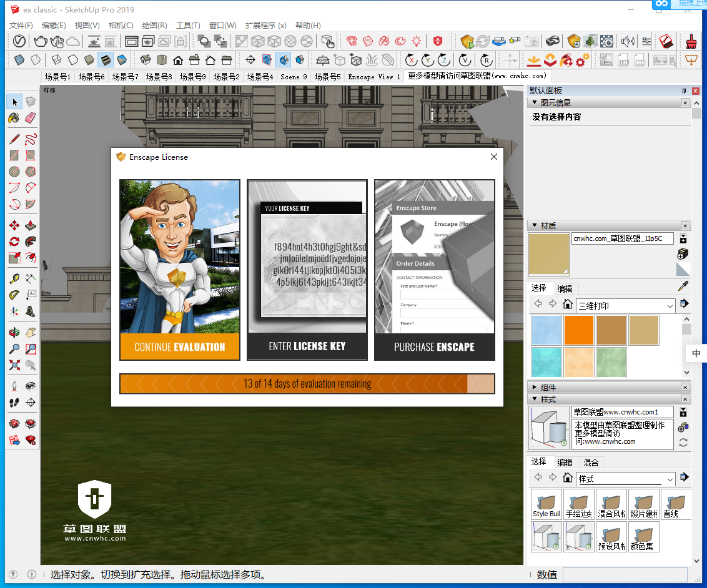Start Enscape with the shield play icon
The height and width of the screenshot is (588, 707).
pyautogui.click(x=467, y=41)
